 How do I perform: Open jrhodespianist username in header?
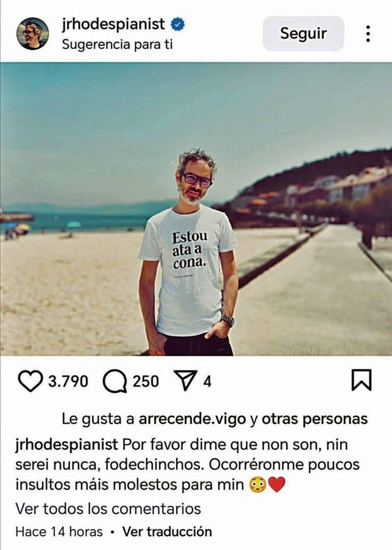click(x=113, y=25)
